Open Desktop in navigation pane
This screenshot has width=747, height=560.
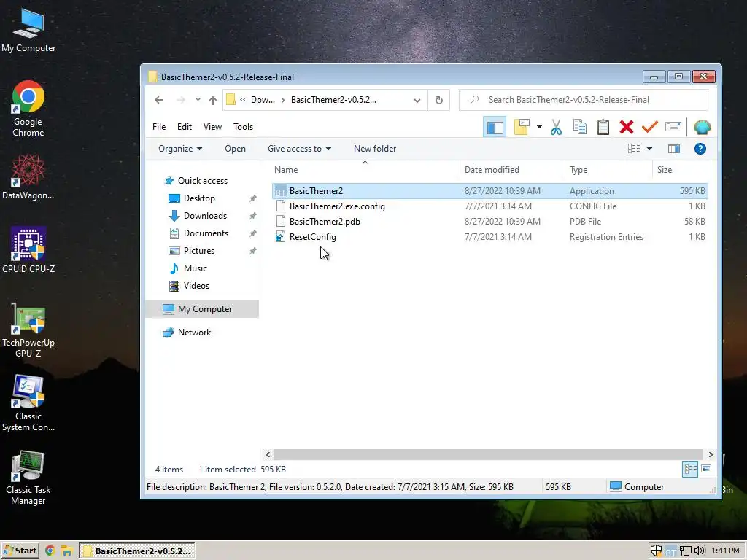pyautogui.click(x=192, y=198)
